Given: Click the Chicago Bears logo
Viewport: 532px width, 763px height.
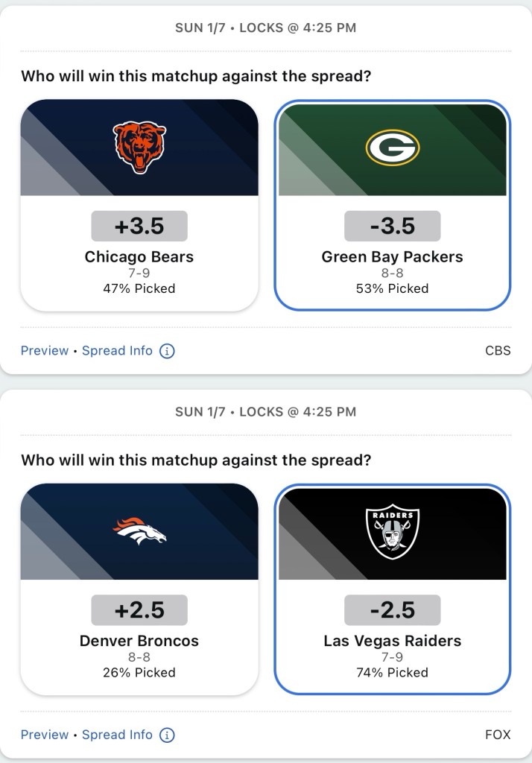Looking at the screenshot, I should click(139, 148).
